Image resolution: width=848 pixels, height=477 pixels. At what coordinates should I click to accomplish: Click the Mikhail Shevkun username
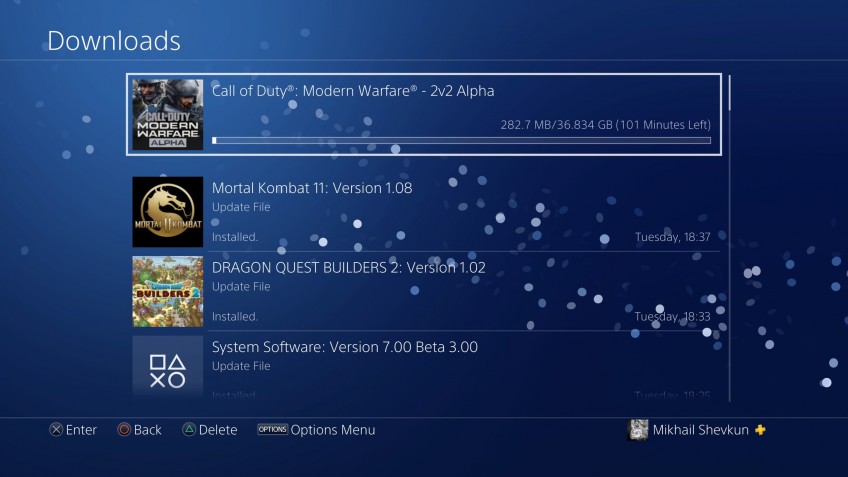(x=700, y=430)
